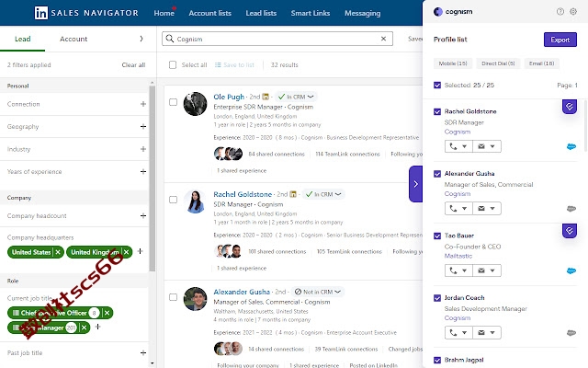Add another Current job title plus
Viewport: 588px width, 368px height.
click(98, 327)
